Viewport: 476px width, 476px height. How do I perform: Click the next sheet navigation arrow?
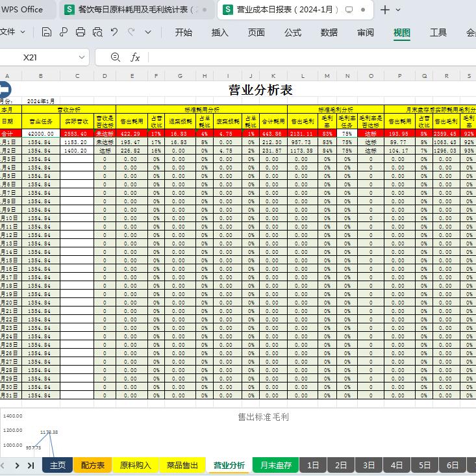click(18, 466)
